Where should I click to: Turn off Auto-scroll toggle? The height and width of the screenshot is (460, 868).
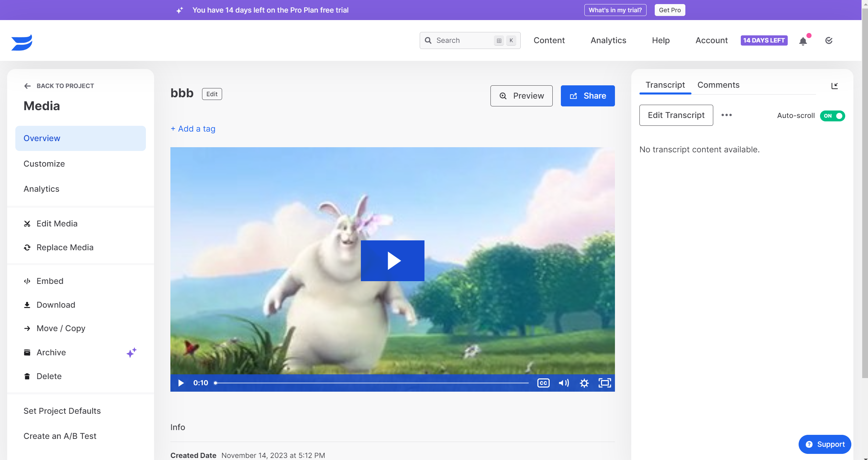tap(832, 116)
